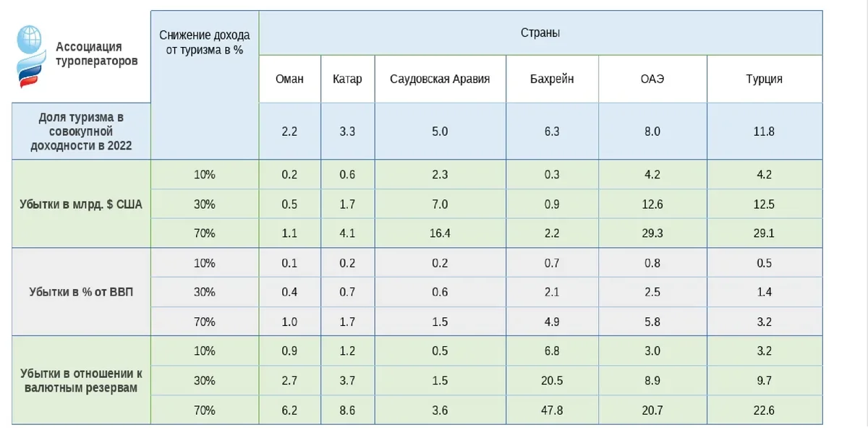Viewport: 868px width, 430px height.
Task: Click the 'Ассоциация туроператоров' text label
Action: pyautogui.click(x=96, y=54)
